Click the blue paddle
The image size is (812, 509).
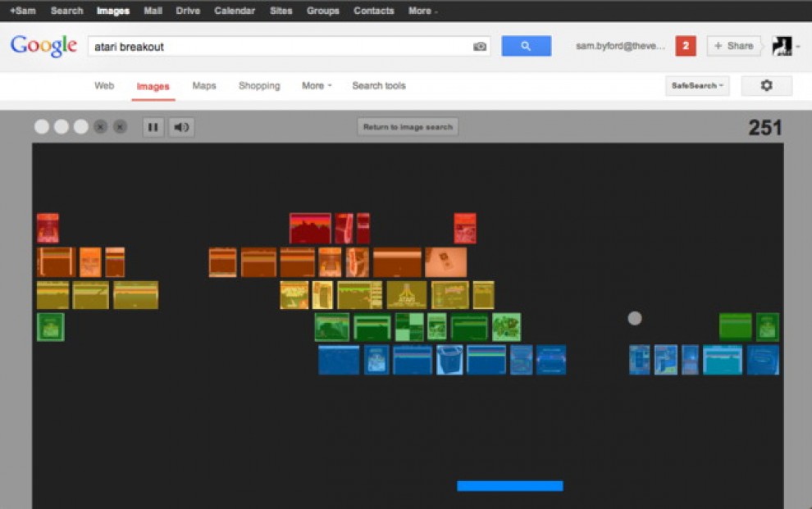point(510,486)
